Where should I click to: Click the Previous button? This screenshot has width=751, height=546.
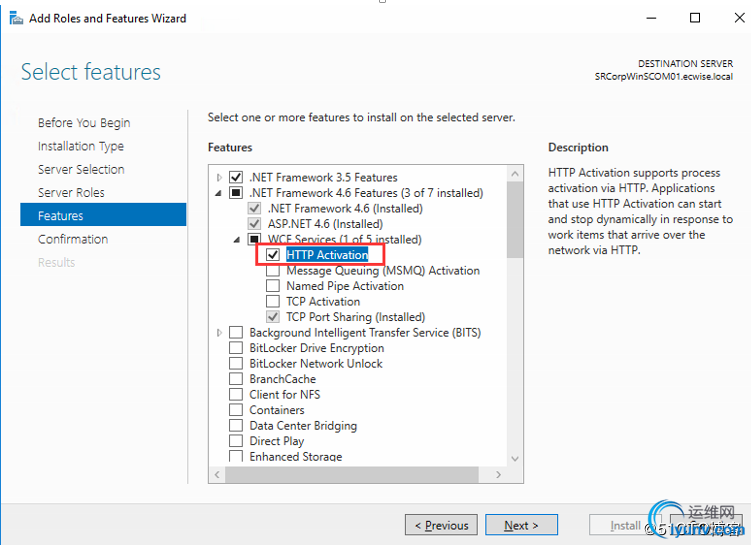[x=441, y=525]
